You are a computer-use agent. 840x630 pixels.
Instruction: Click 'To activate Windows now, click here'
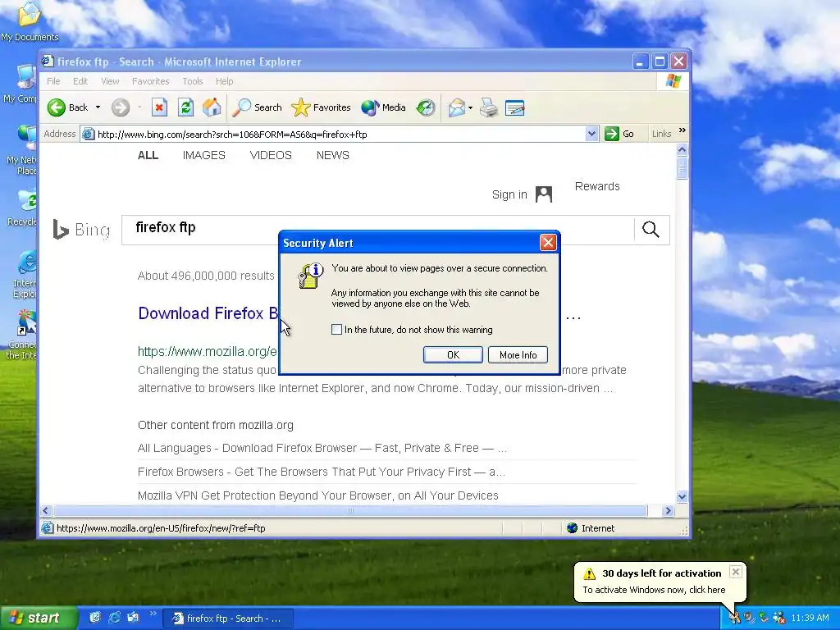tap(654, 590)
